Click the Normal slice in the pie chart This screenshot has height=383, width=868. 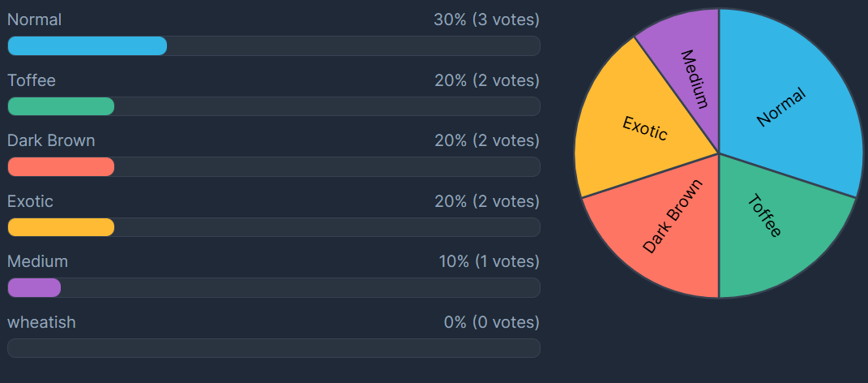pyautogui.click(x=782, y=106)
